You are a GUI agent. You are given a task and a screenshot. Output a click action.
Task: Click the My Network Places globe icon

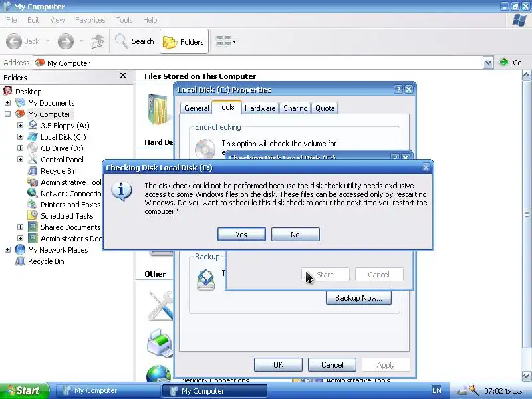coord(20,250)
